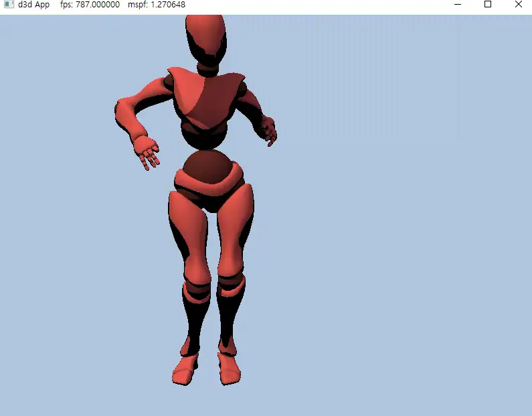Click the 'fps: 787.000000' readout in title bar
This screenshot has width=532, height=416.
point(90,5)
